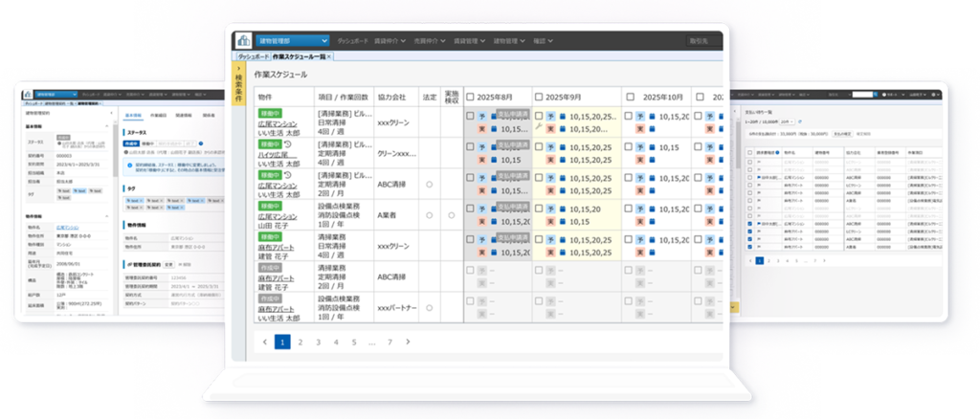This screenshot has width=980, height=419.
Task: Click calendar icon in first row 2025年9月 cell
Action: pos(563,115)
